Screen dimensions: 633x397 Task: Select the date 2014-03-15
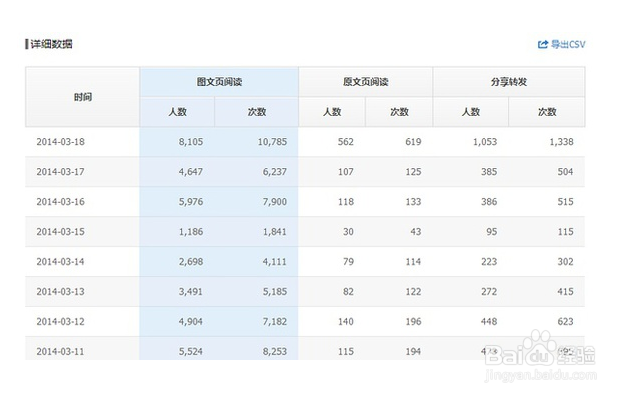click(x=61, y=232)
